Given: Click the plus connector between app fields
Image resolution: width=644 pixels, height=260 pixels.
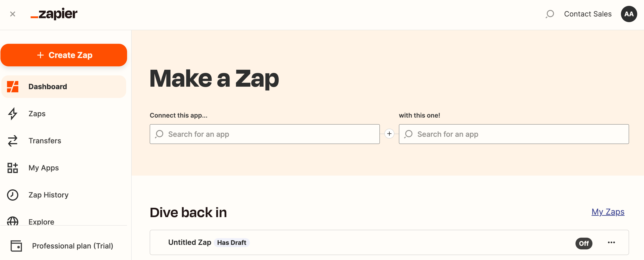Looking at the screenshot, I should [x=389, y=134].
